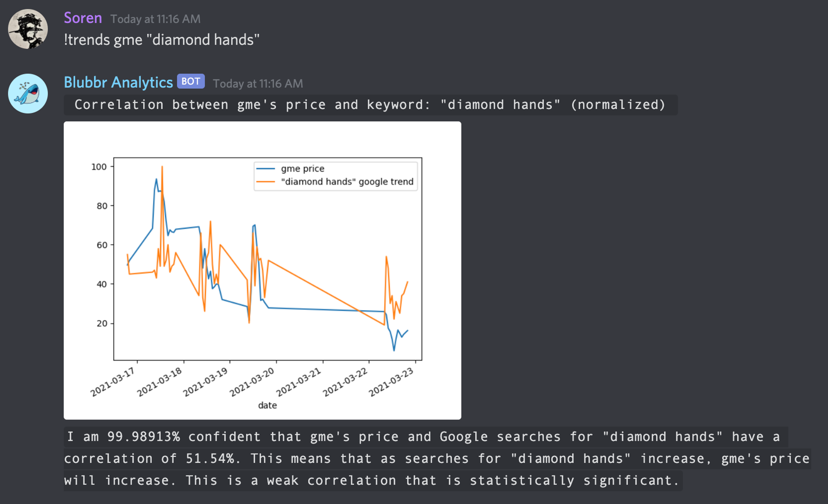Click the date x-axis title
Viewport: 828px width, 504px height.
(x=268, y=405)
